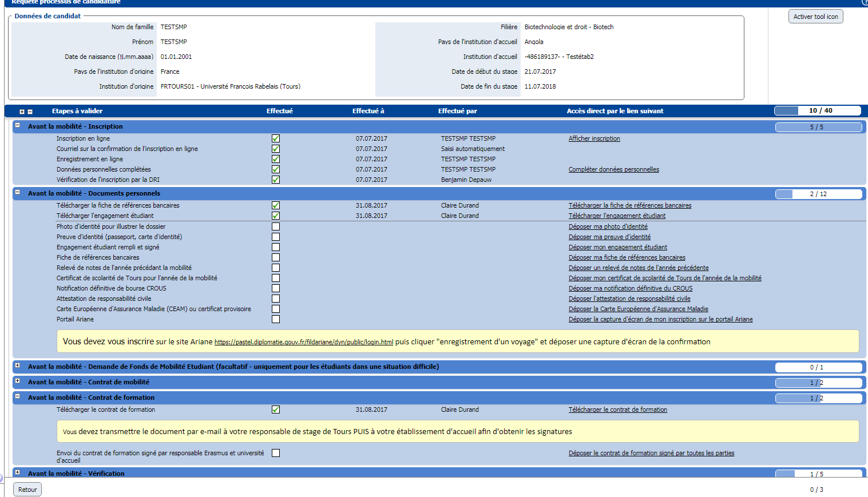The width and height of the screenshot is (868, 497).
Task: Click the 'Accès direct par le lien suivant' header
Action: pos(615,111)
